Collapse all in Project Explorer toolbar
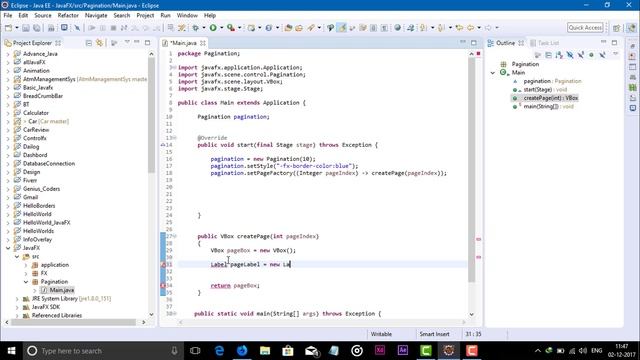Image resolution: width=640 pixels, height=360 pixels. click(89, 43)
